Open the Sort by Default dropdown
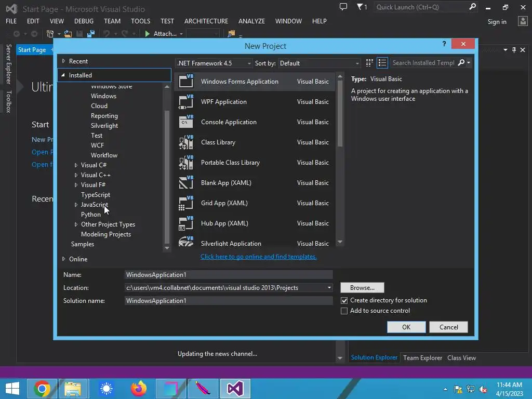The image size is (532, 399). coord(319,63)
